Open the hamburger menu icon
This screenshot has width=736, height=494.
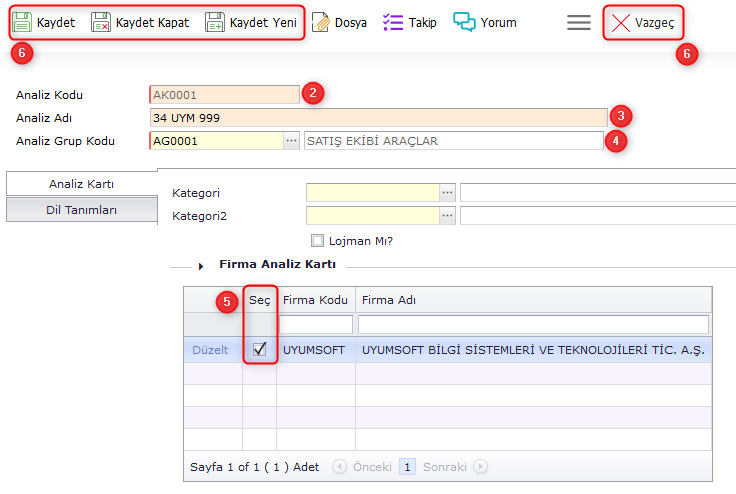[579, 22]
